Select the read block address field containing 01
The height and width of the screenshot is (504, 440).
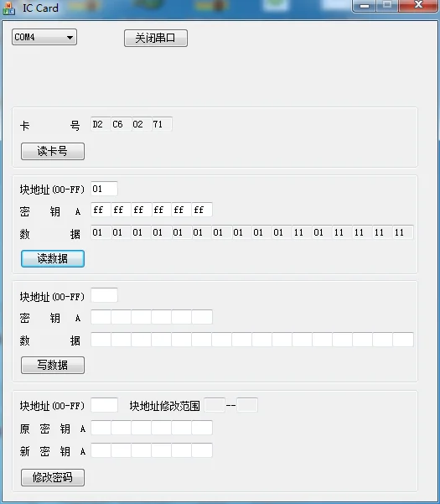point(104,189)
